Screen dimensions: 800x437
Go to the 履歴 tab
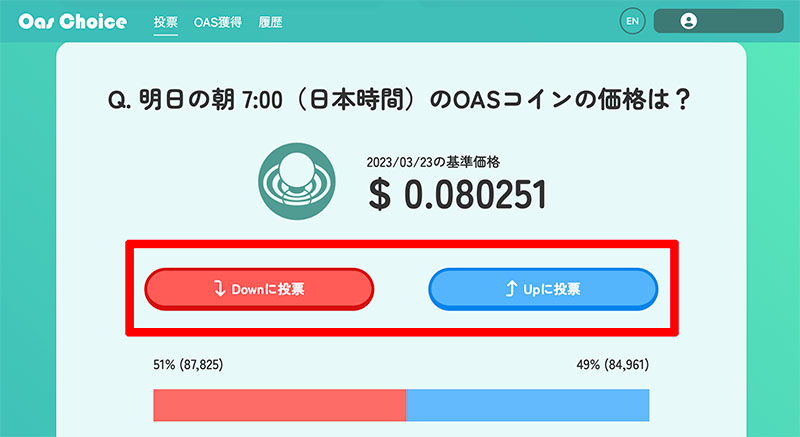pos(270,22)
